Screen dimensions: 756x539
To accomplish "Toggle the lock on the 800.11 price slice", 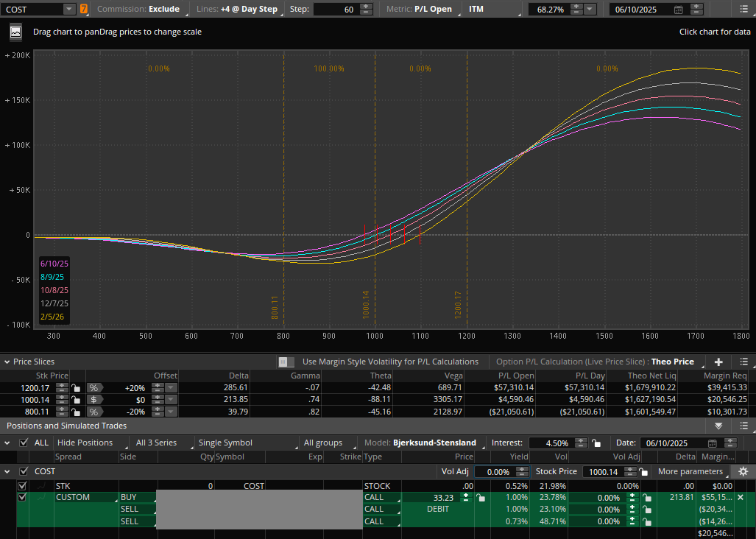I will click(x=76, y=412).
